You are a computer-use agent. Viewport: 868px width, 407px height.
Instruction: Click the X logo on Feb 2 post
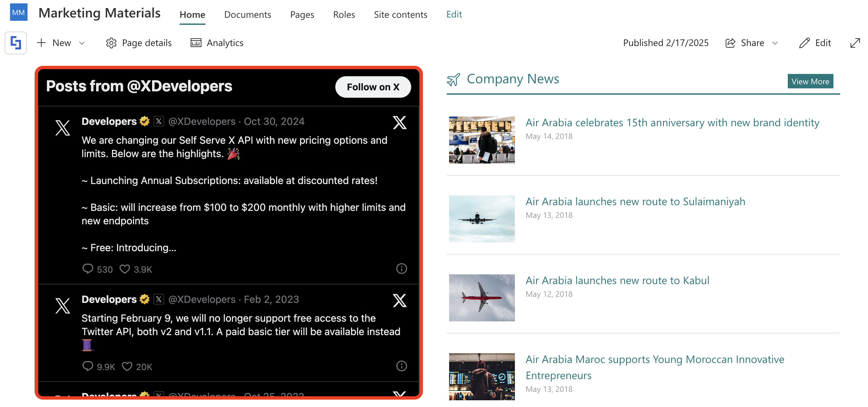[400, 301]
